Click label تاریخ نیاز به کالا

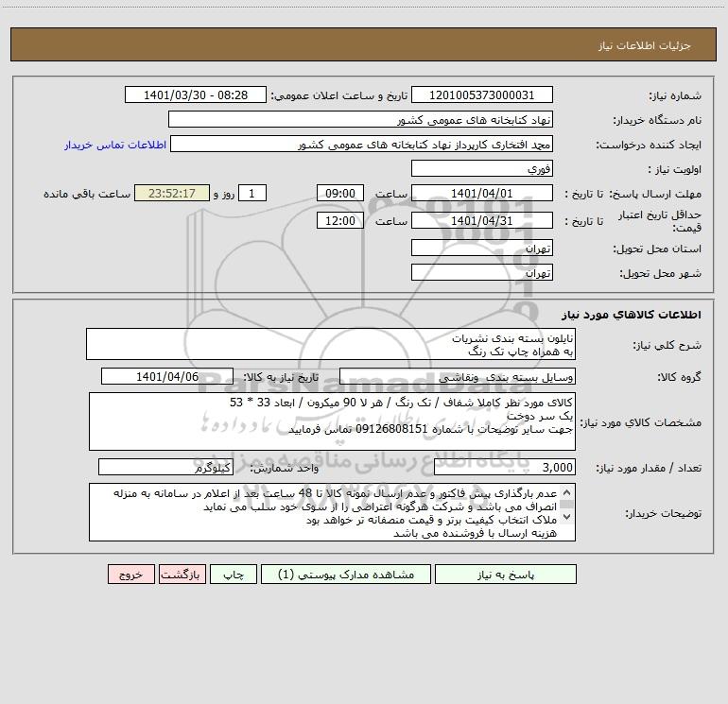282,377
